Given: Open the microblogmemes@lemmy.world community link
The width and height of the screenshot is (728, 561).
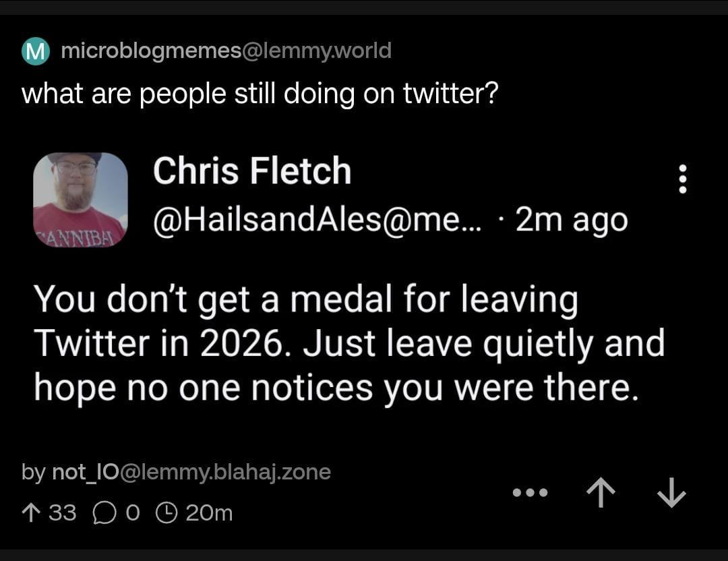Looking at the screenshot, I should click(226, 51).
